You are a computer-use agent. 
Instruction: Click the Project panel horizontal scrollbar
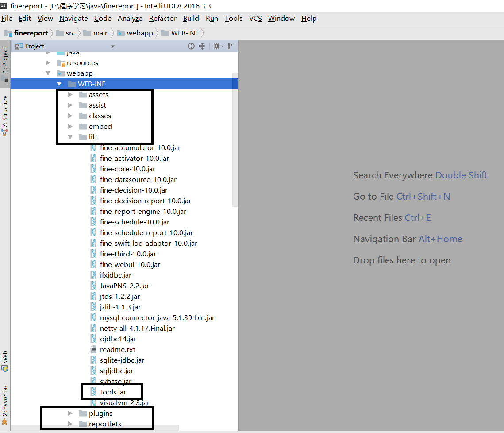(x=95, y=428)
